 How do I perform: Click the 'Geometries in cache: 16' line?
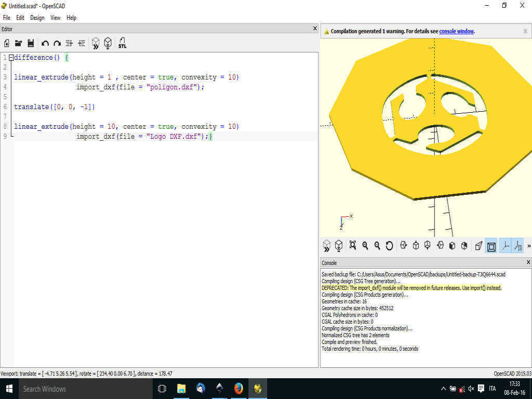click(344, 301)
